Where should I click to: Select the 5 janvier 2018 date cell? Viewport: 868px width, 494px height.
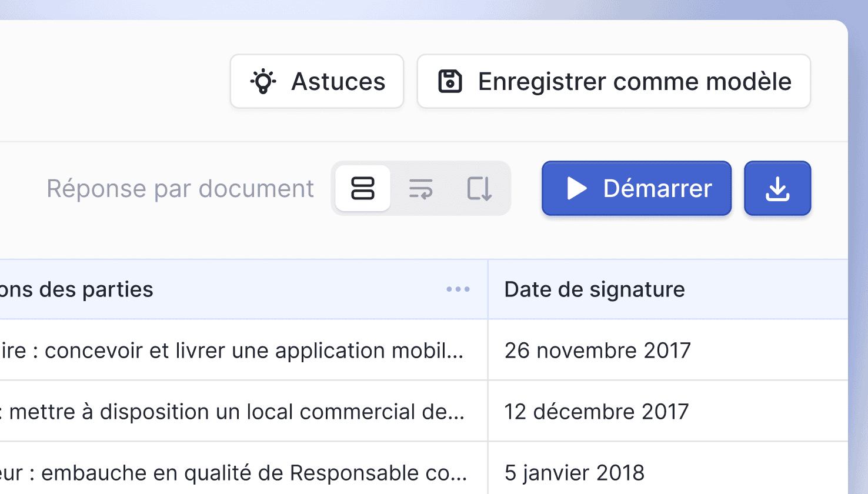click(x=575, y=473)
